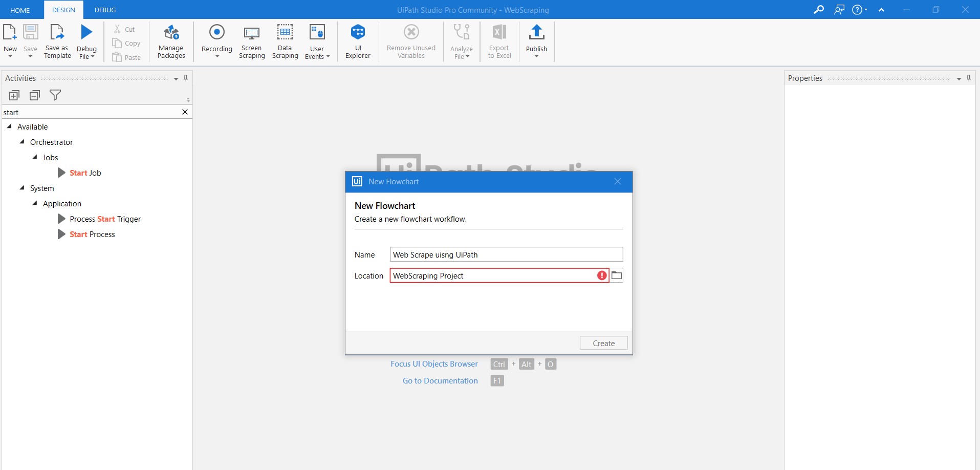Select the Start Job activity
Screen dimensions: 980x470
pyautogui.click(x=79, y=173)
